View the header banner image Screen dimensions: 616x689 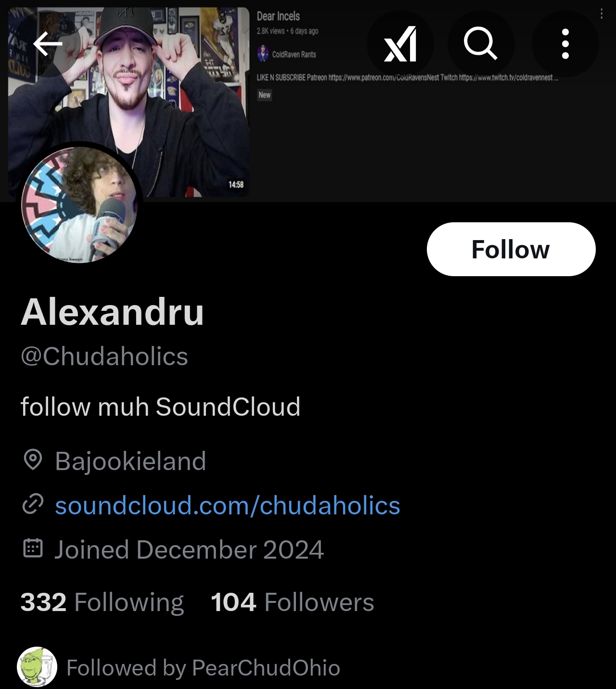click(308, 101)
